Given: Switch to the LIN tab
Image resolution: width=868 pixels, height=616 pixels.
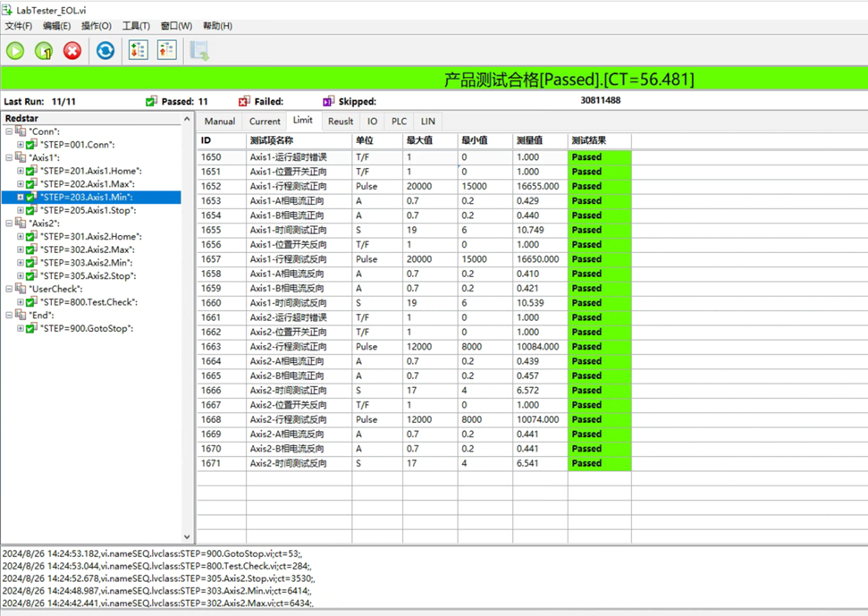Looking at the screenshot, I should [x=428, y=122].
